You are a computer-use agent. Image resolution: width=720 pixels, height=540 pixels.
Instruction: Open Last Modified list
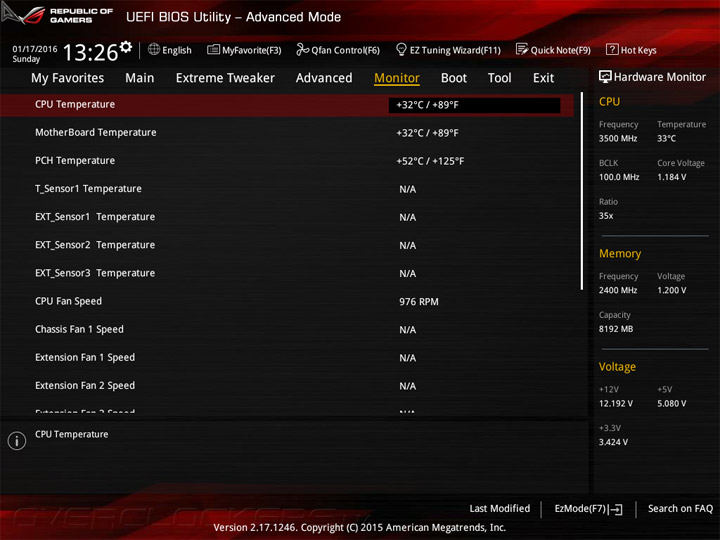[x=500, y=508]
